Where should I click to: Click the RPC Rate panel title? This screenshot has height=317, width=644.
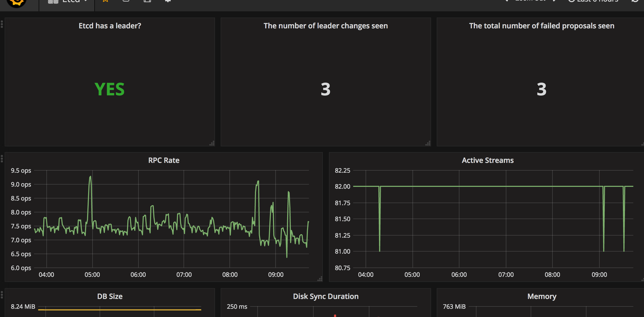tap(164, 160)
